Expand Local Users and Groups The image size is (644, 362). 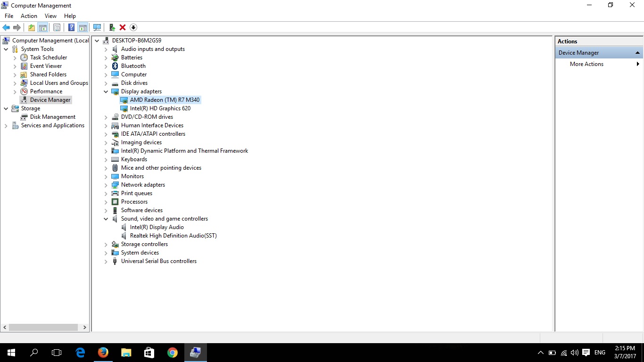(x=15, y=83)
